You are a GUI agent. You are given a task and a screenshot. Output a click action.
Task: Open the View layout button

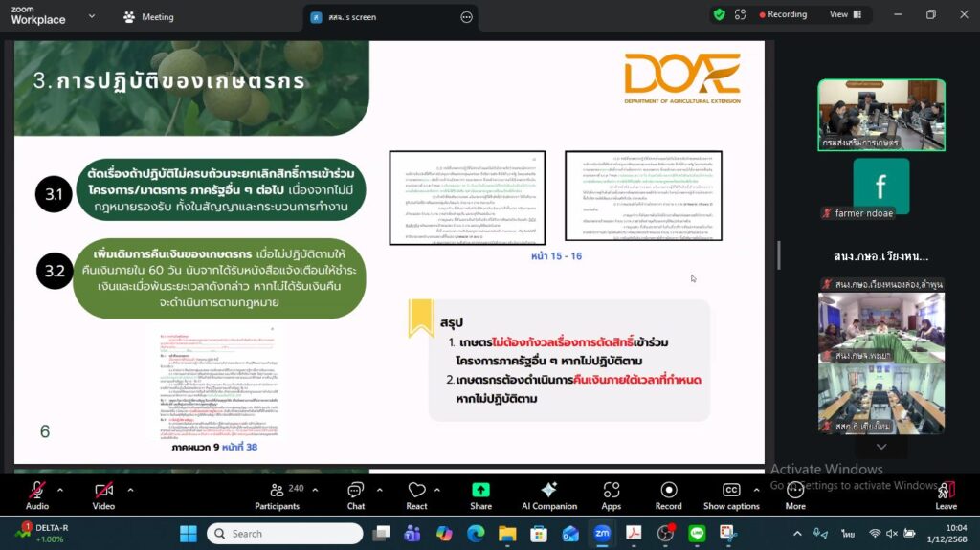pos(845,14)
